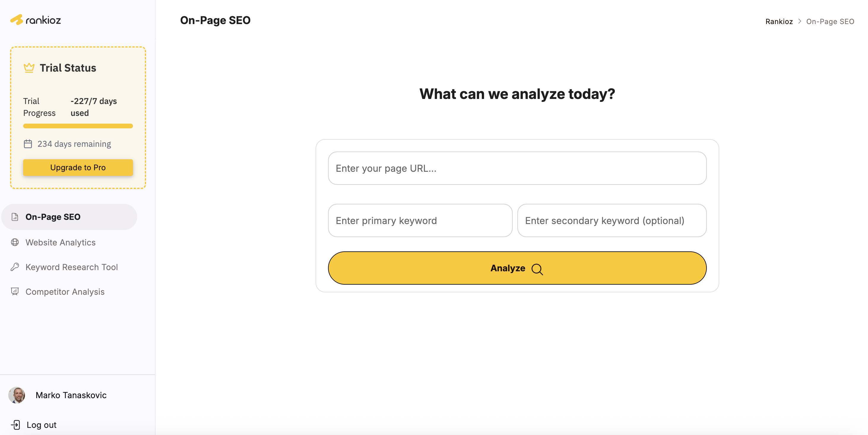Focus the page URL input field

coord(517,168)
